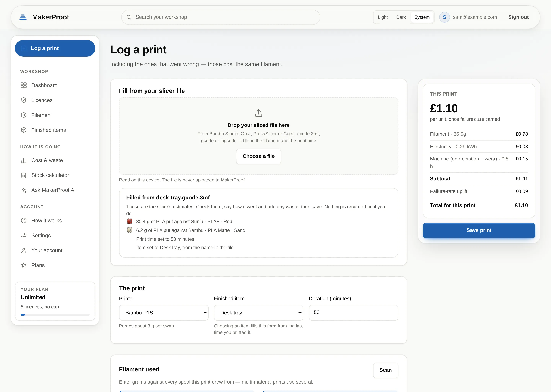Image resolution: width=551 pixels, height=392 pixels.
Task: Click the Duration minutes input field
Action: pos(353,313)
